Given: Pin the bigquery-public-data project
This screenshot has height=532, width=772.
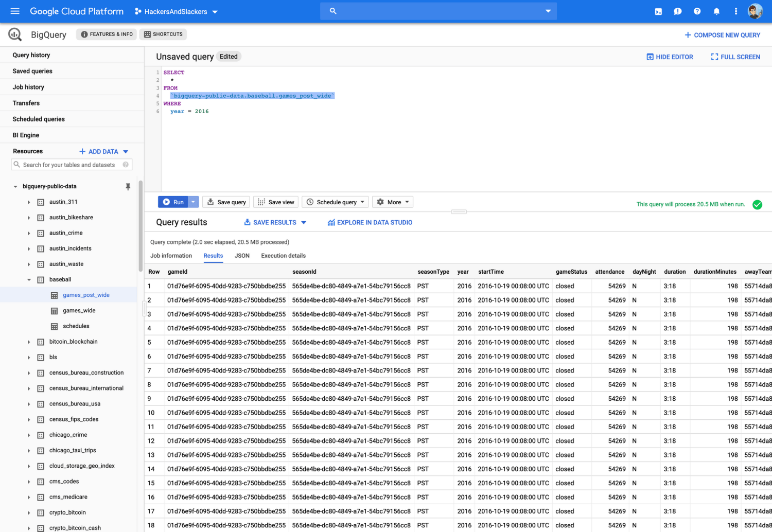Looking at the screenshot, I should (128, 187).
